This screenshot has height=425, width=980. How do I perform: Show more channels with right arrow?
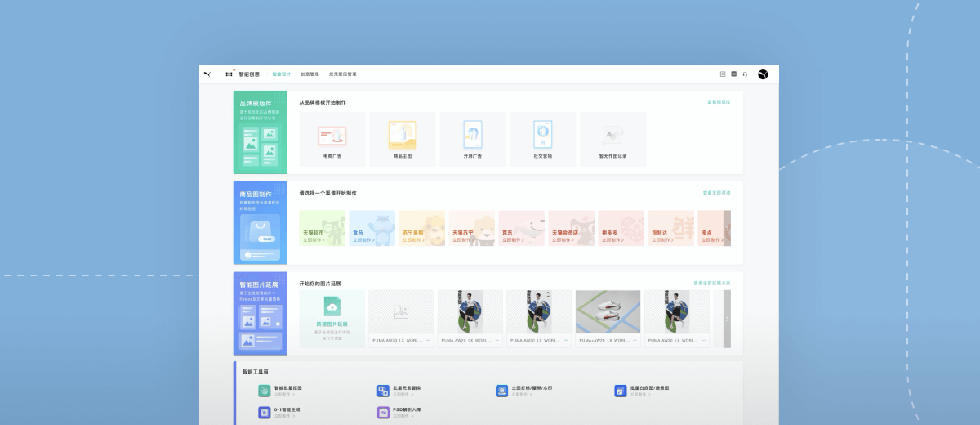[727, 228]
